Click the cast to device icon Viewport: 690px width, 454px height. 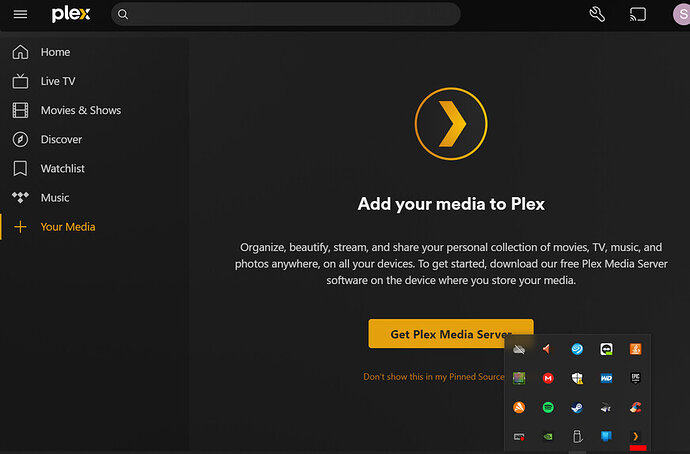[x=638, y=15]
